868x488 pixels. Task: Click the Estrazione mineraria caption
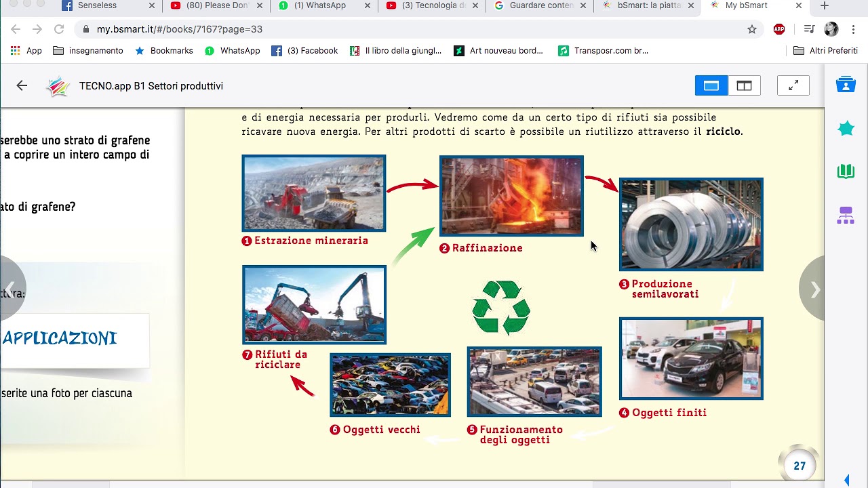(x=305, y=241)
